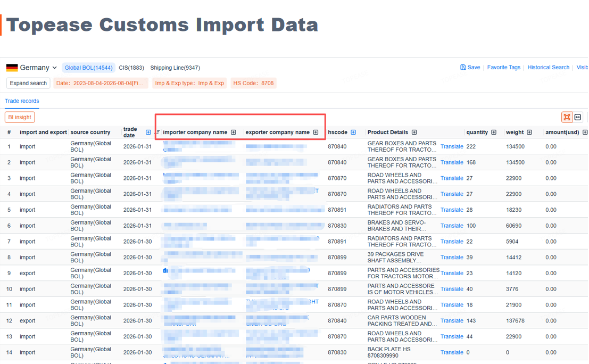Open BI insight
The image size is (589, 364).
tap(20, 117)
